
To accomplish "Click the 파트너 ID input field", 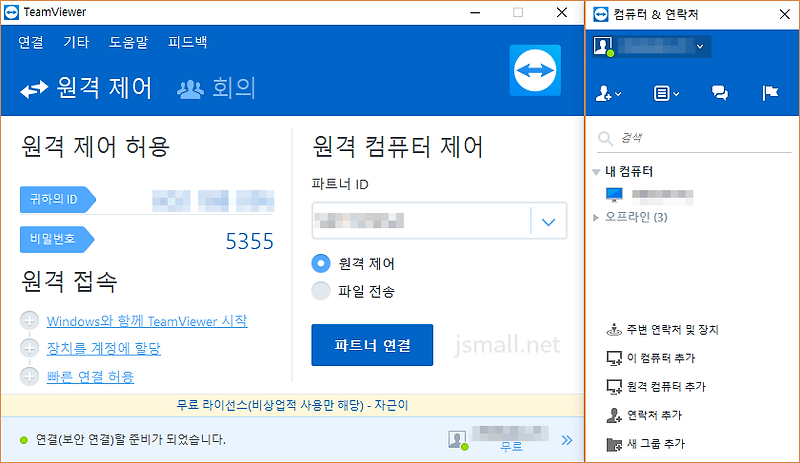I will tap(421, 221).
